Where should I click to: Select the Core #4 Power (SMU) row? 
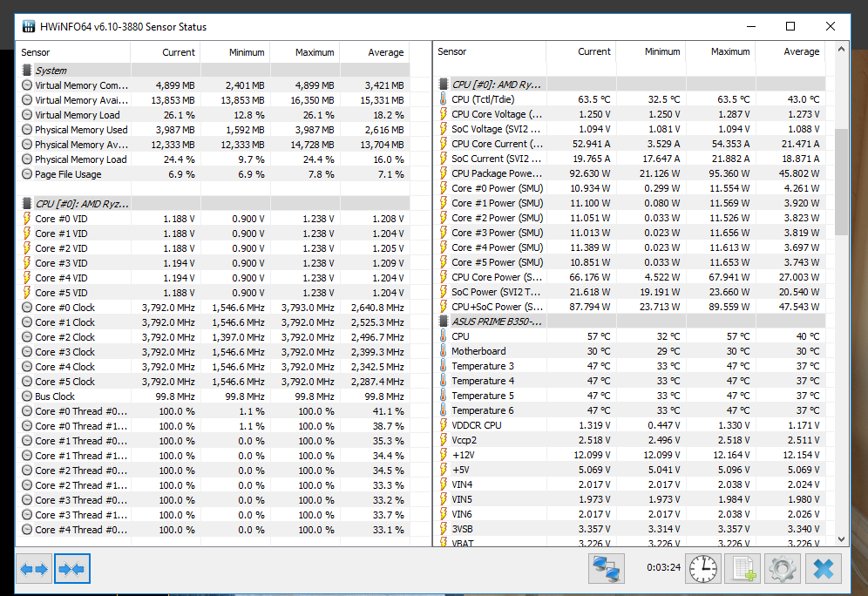(x=629, y=247)
